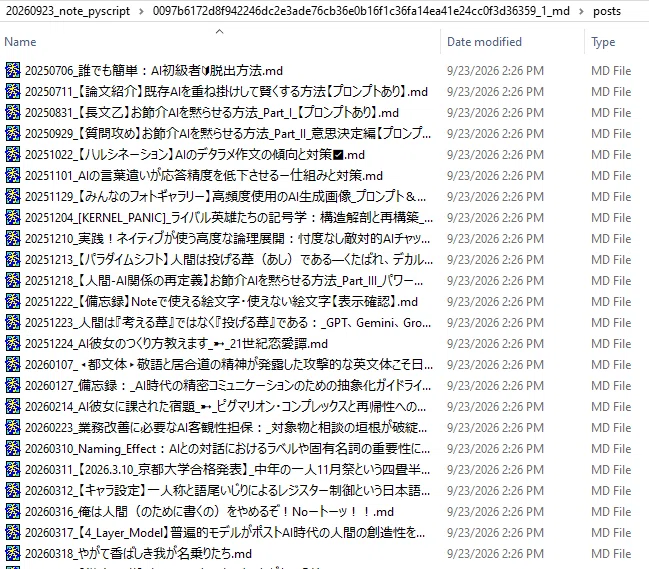Select file name 20251223_人間は『考える葦』ではなく
The height and width of the screenshot is (569, 649).
click(x=228, y=322)
